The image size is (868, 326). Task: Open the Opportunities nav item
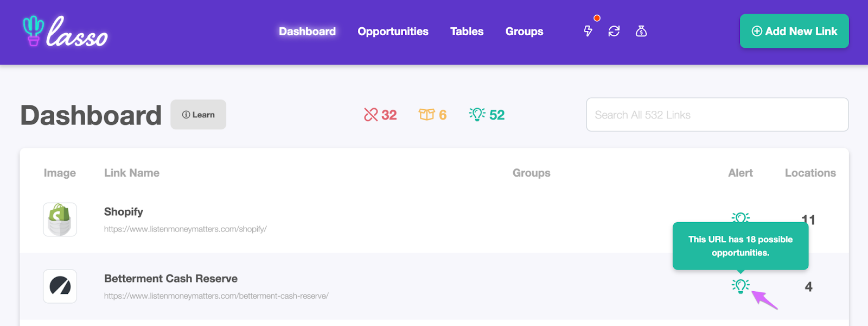click(393, 32)
